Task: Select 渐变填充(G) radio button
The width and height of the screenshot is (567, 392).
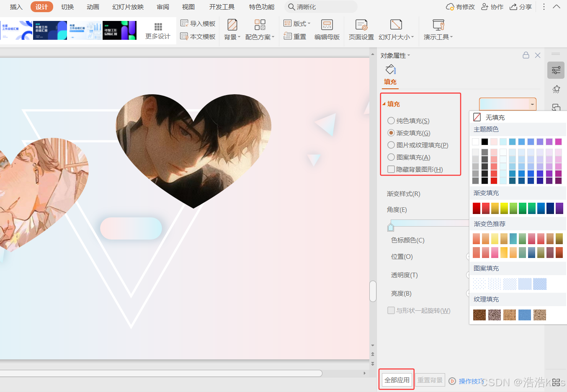Action: click(391, 133)
